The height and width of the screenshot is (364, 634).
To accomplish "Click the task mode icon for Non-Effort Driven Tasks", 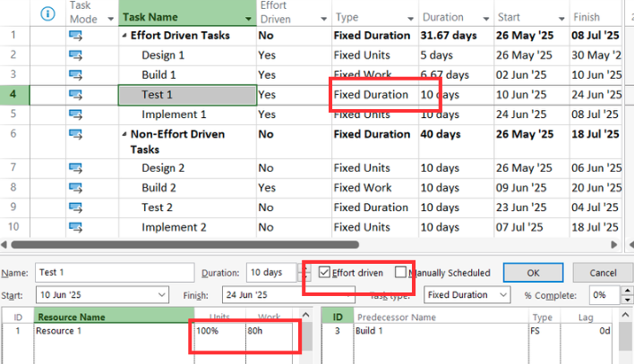I will pos(75,134).
